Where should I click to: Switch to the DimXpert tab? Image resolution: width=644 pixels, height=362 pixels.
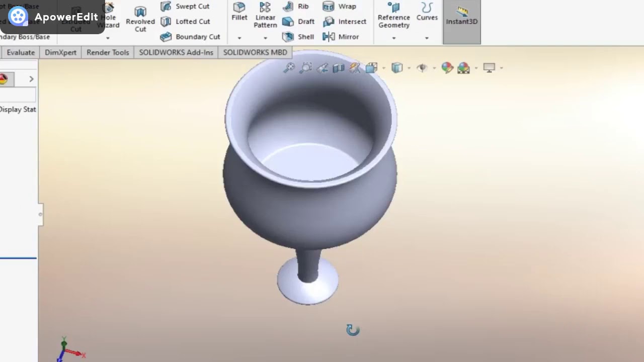(x=60, y=52)
